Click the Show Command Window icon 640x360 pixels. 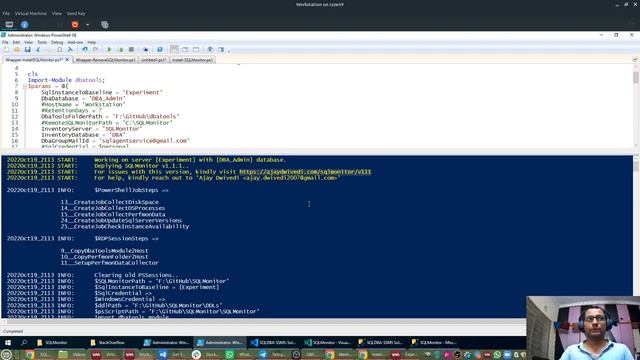[210, 49]
